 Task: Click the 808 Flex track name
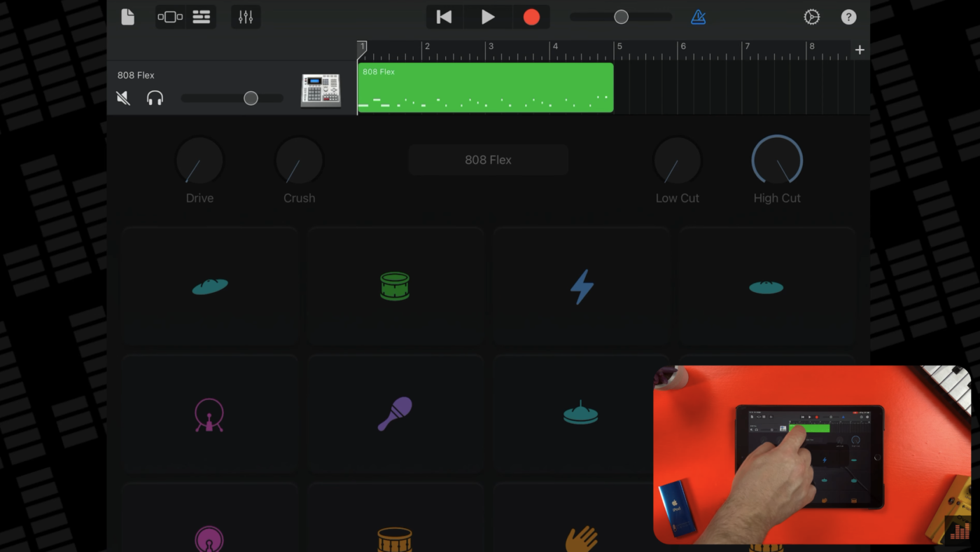(136, 75)
